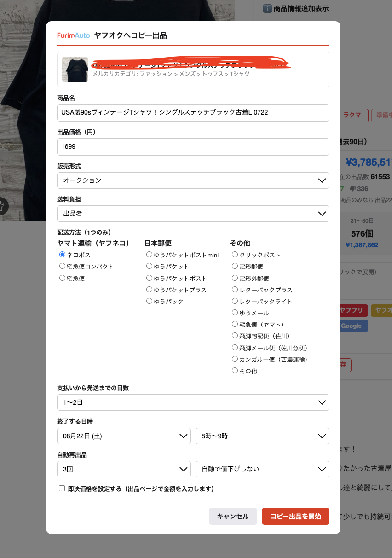392x558 pixels.
Task: Open the 送料負担 出品者 dropdown
Action: 193,214
